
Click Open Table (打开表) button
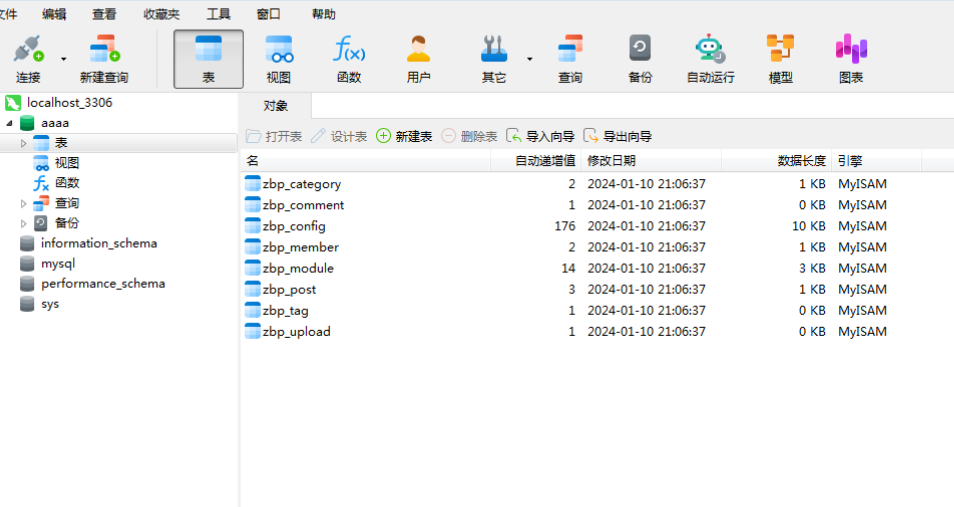pyautogui.click(x=274, y=136)
